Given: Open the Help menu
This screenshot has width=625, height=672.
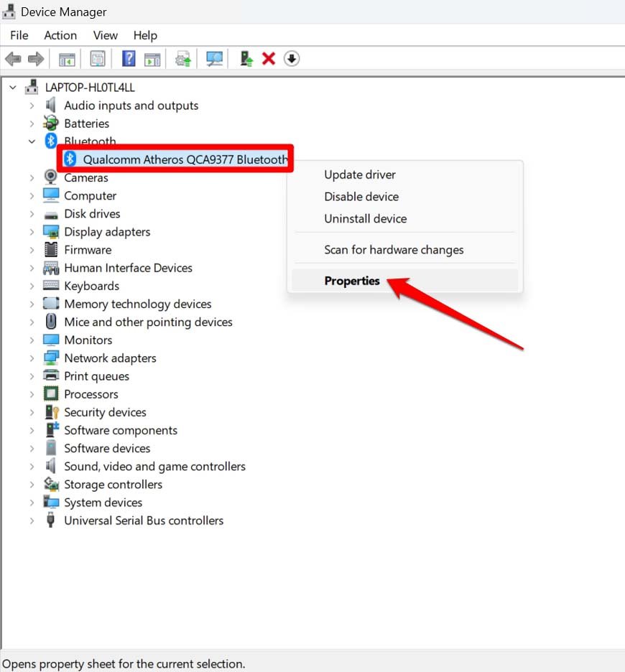Looking at the screenshot, I should click(x=145, y=35).
